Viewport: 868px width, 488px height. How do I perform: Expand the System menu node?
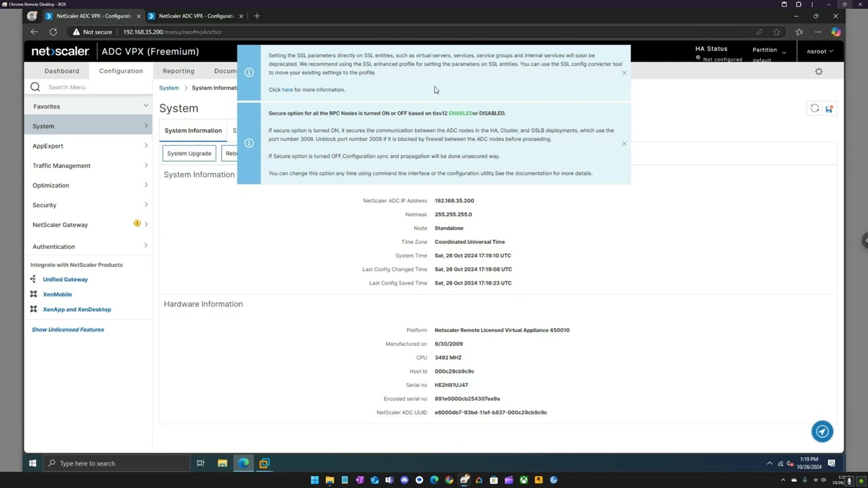coord(146,126)
